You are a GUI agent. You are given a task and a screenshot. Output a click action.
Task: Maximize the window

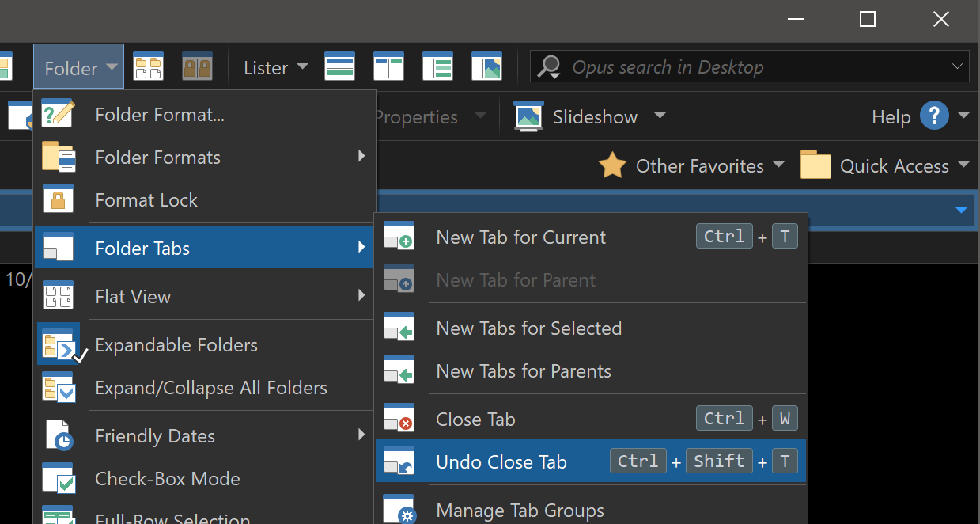pyautogui.click(x=868, y=19)
